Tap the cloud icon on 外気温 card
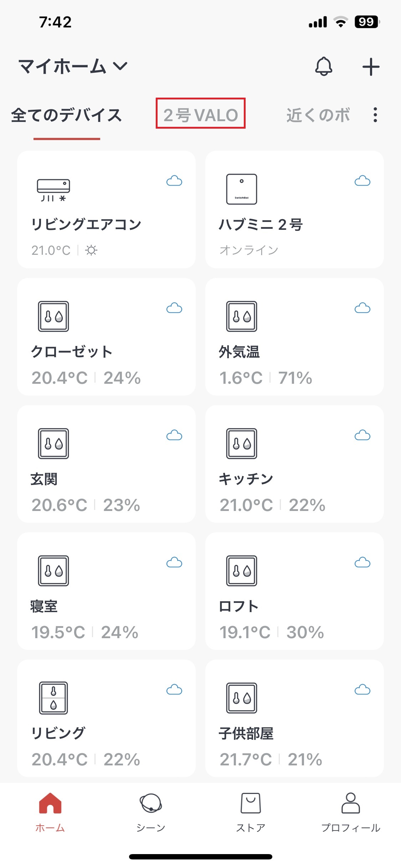 click(x=362, y=308)
